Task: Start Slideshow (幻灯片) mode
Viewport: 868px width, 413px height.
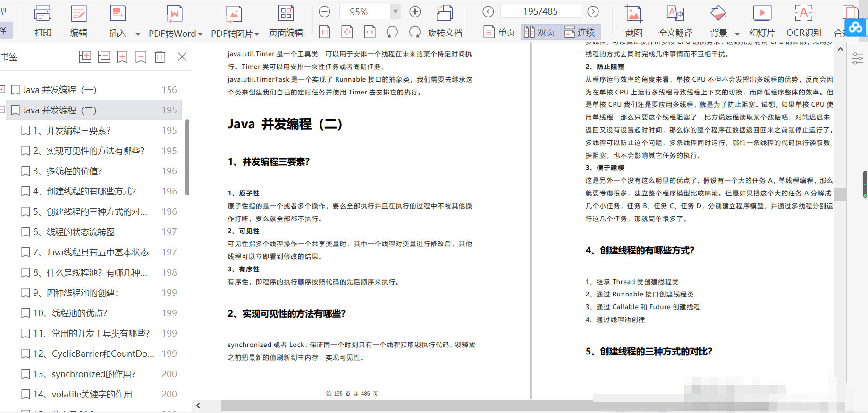Action: tap(762, 21)
